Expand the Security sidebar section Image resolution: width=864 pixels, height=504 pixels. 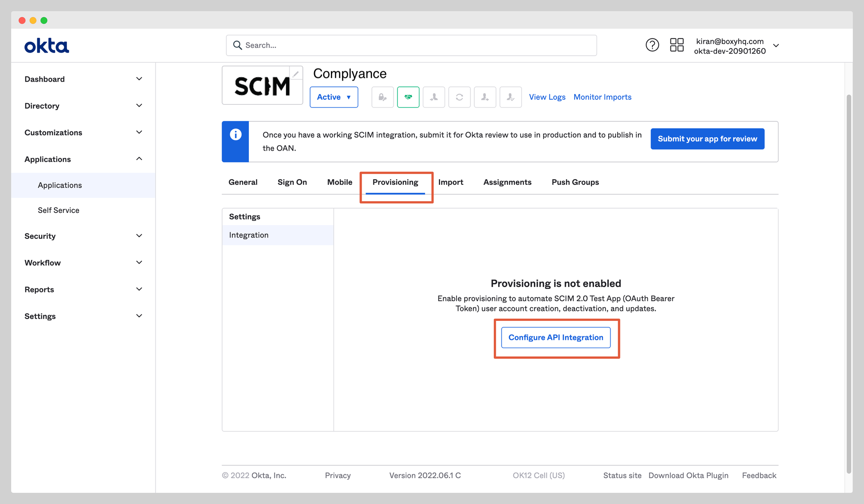83,236
